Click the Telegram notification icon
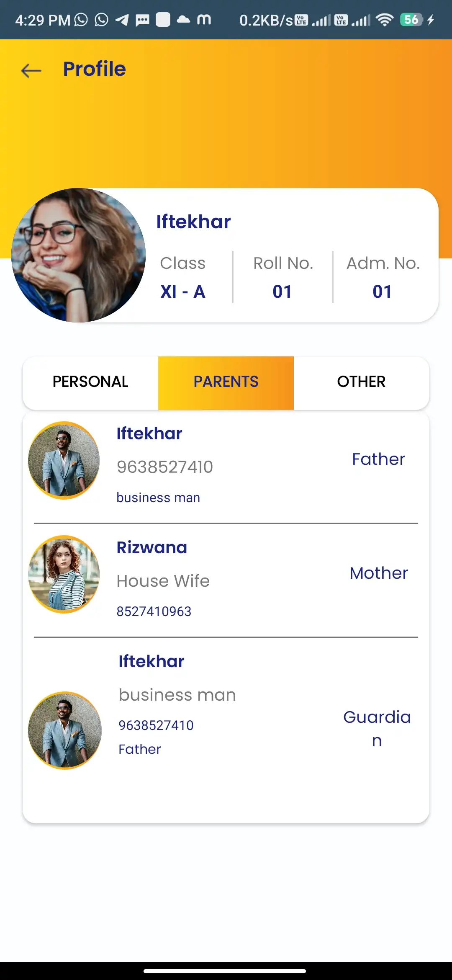 point(122,19)
